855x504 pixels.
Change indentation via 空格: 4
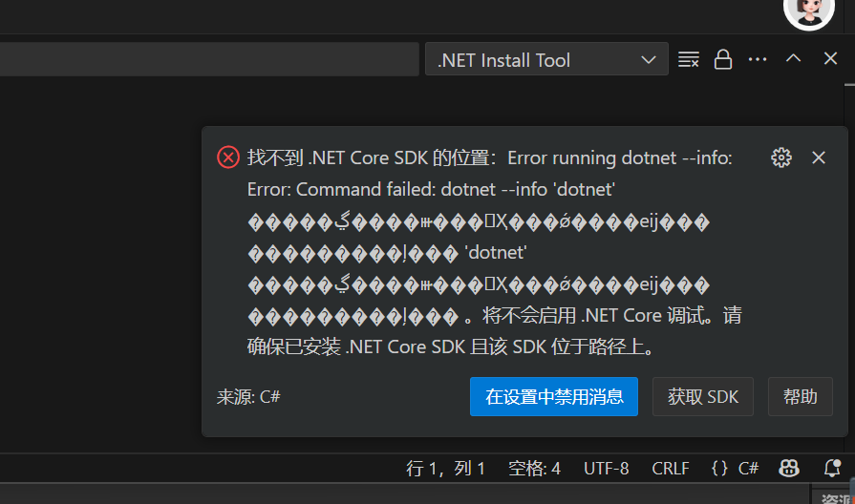(x=534, y=469)
